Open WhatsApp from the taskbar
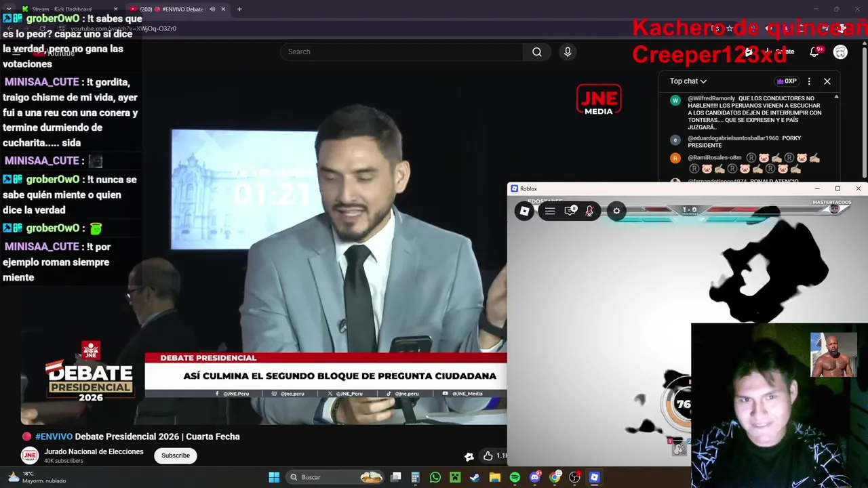Viewport: 868px width, 488px height. [x=435, y=477]
